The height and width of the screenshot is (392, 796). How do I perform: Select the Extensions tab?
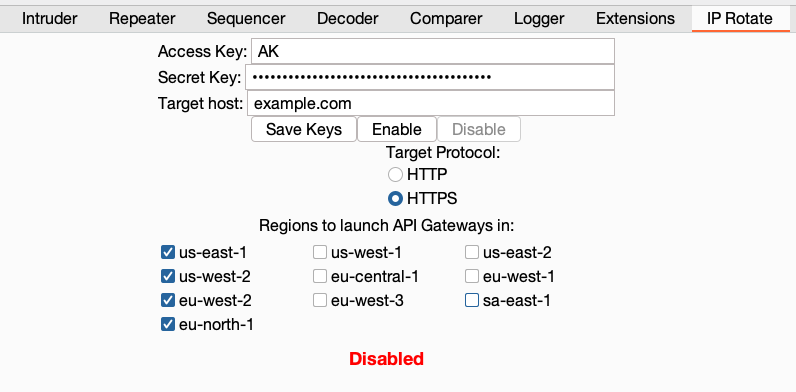636,19
